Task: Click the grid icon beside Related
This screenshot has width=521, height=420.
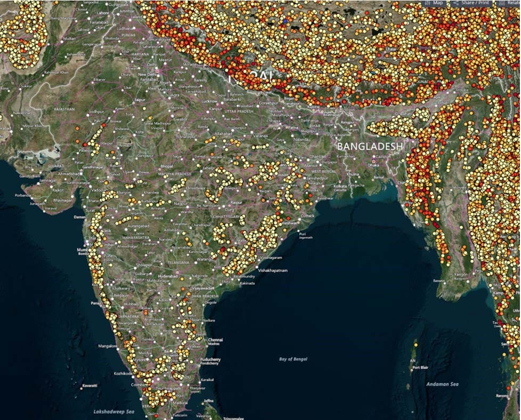Action: click(502, 3)
